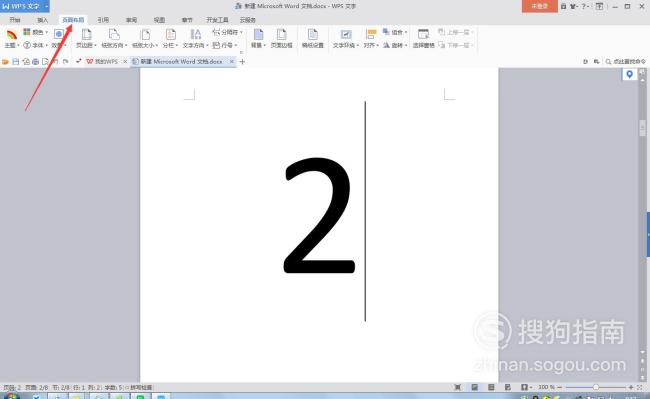Viewport: 650px width, 399px height.
Task: Open the 页面边框 page borders dialog
Action: tap(281, 39)
